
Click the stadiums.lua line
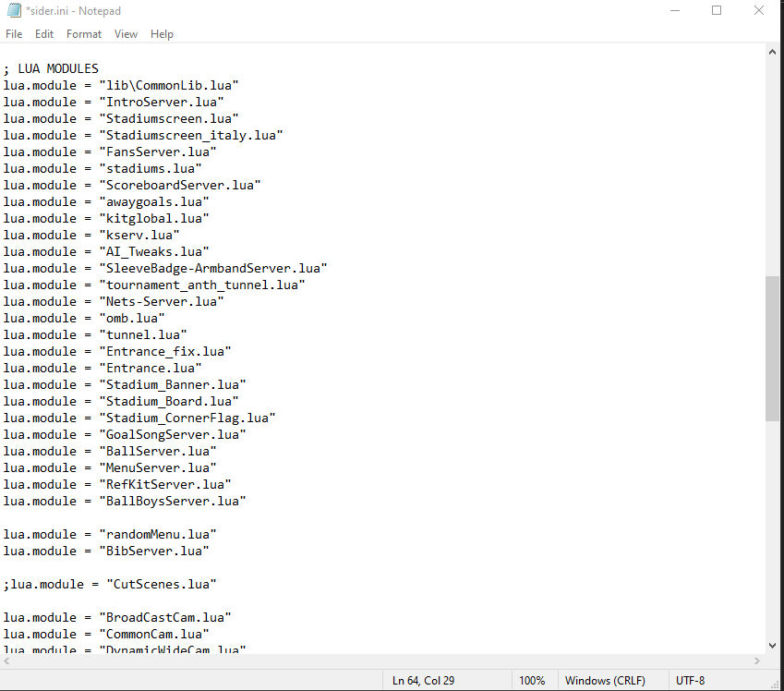(103, 168)
